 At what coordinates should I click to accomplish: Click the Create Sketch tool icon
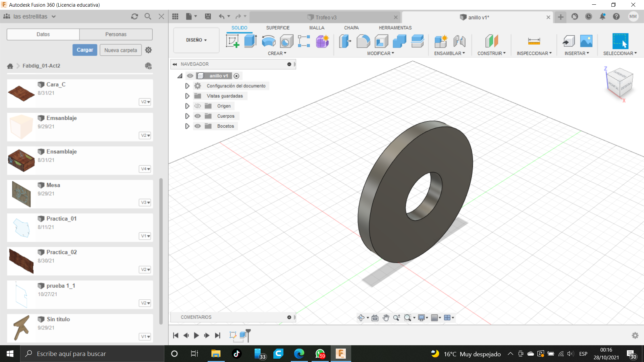coord(232,41)
